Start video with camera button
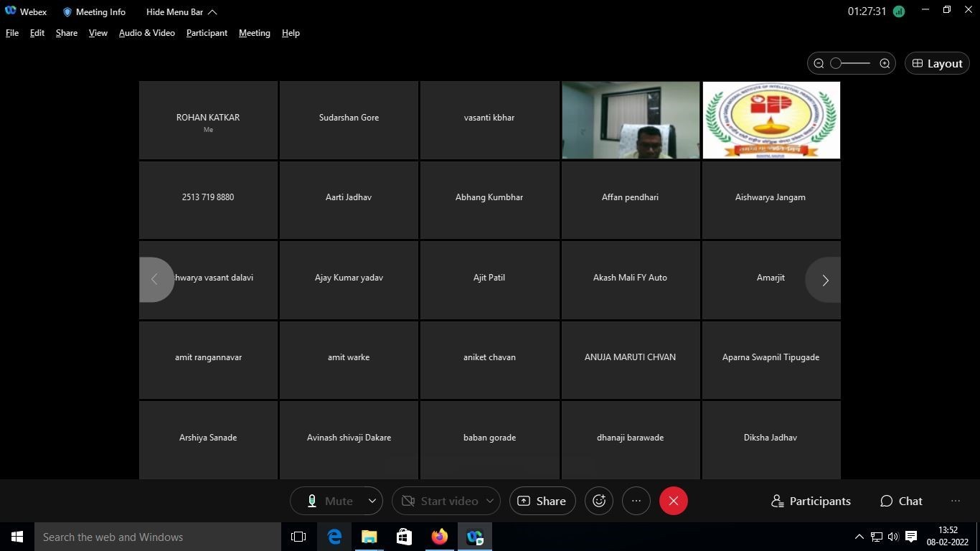The width and height of the screenshot is (980, 551). pyautogui.click(x=439, y=501)
